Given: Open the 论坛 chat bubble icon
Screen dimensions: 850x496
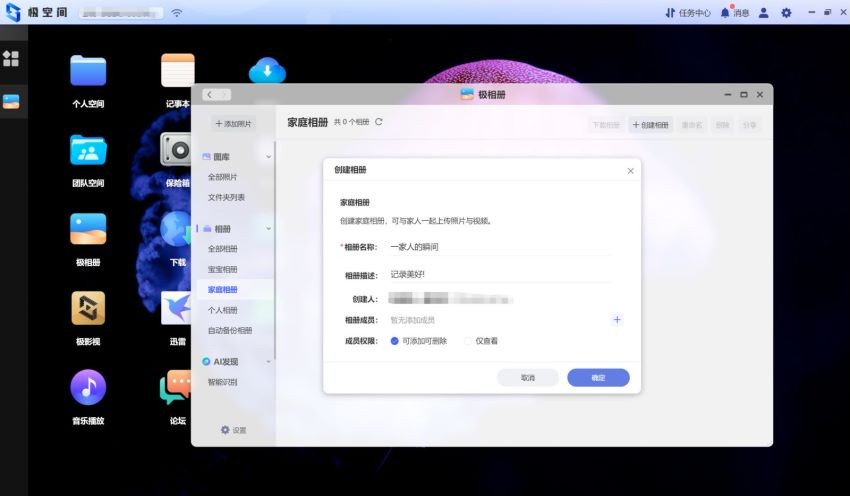Looking at the screenshot, I should 176,387.
